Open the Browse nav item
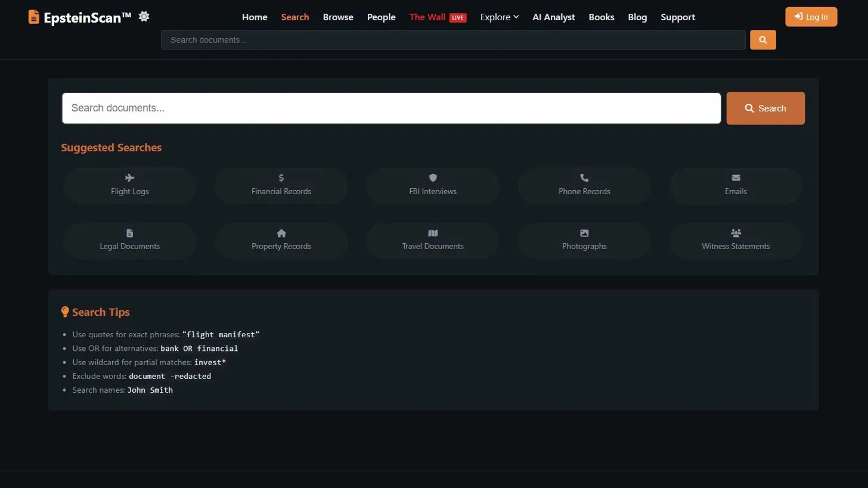Screen dimensions: 868x488 click(x=338, y=17)
